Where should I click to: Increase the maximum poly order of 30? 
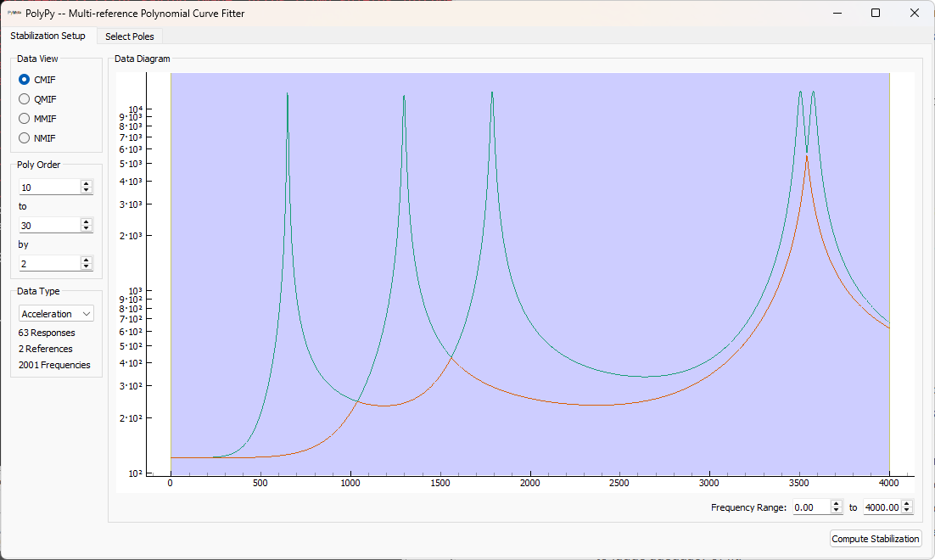(x=86, y=221)
